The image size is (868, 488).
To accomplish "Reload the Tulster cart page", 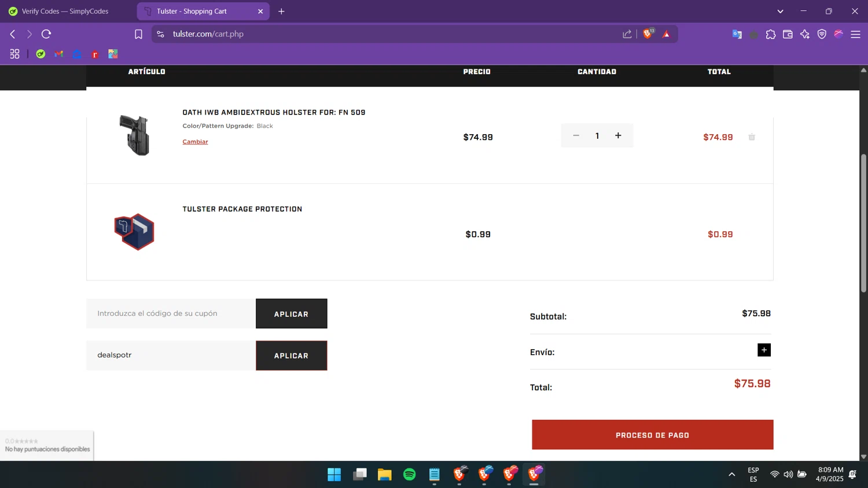I will (x=46, y=34).
